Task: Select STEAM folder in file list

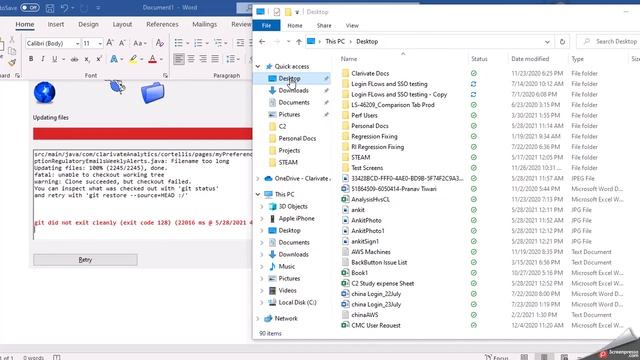Action: coord(360,157)
